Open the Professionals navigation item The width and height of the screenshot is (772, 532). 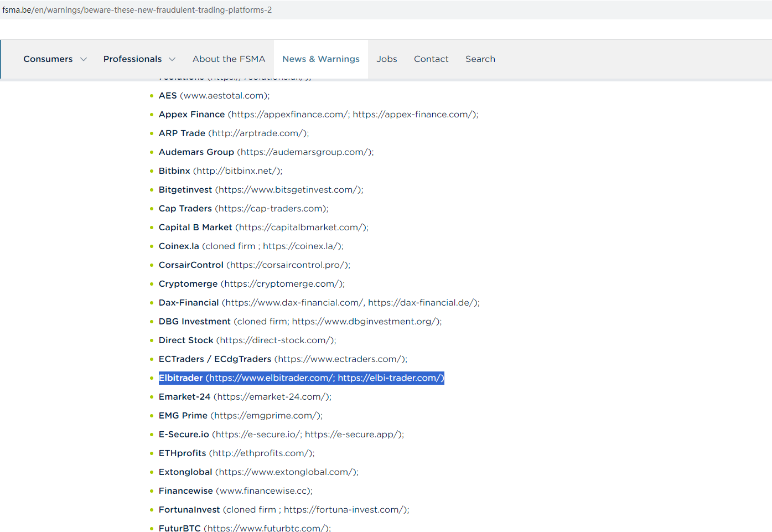click(x=132, y=59)
